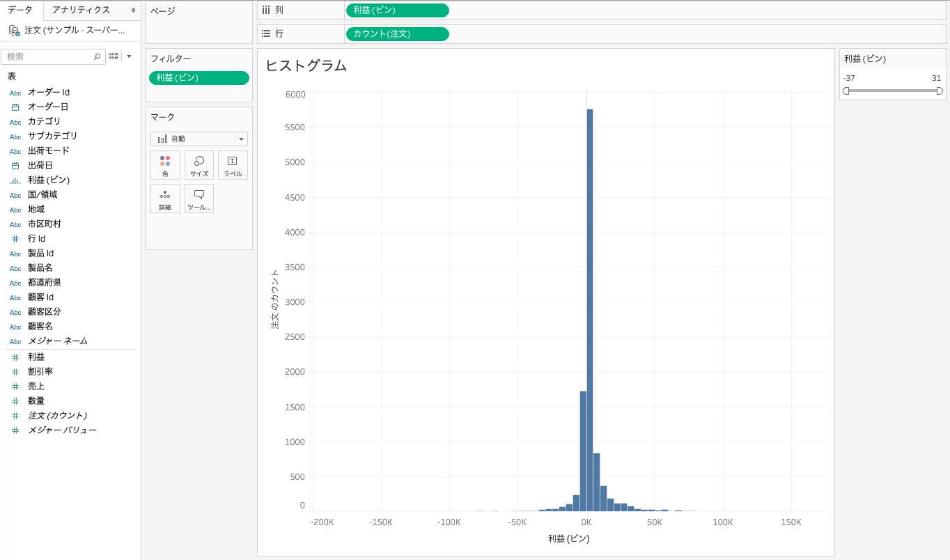950x560 pixels.
Task: Click the number icon beside 利益 measure
Action: point(15,357)
